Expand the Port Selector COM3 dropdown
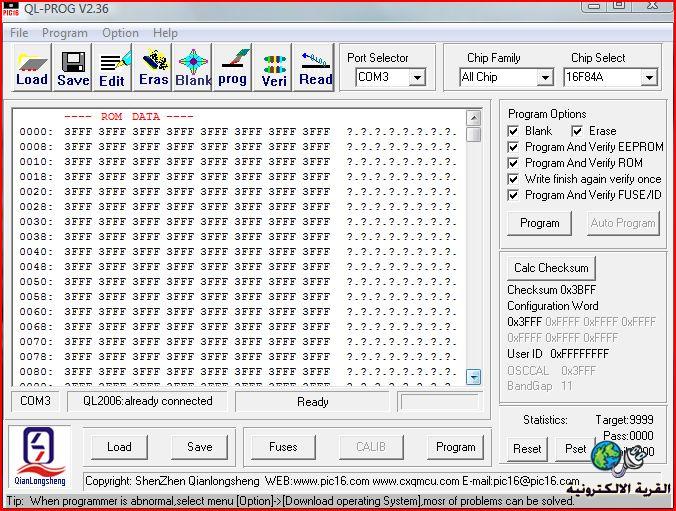Image resolution: width=676 pixels, height=511 pixels. pyautogui.click(x=417, y=78)
